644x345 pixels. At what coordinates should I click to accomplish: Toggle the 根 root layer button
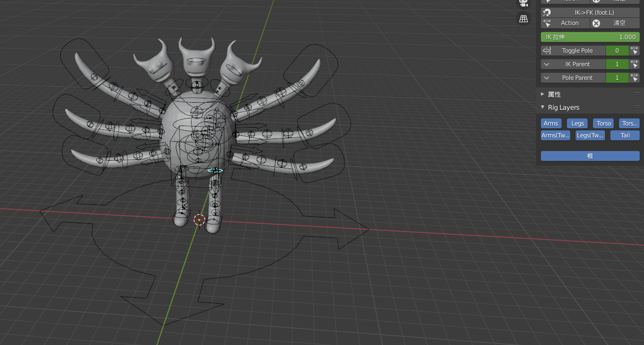[590, 156]
